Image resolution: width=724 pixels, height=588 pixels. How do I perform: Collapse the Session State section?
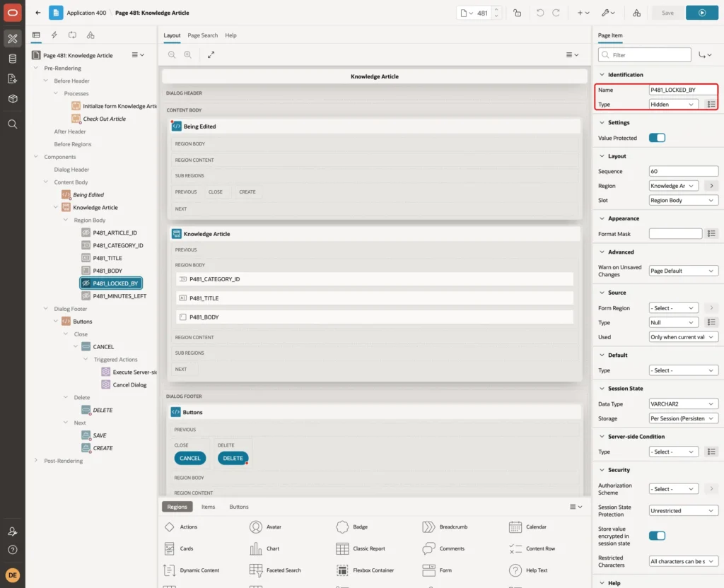[602, 389]
